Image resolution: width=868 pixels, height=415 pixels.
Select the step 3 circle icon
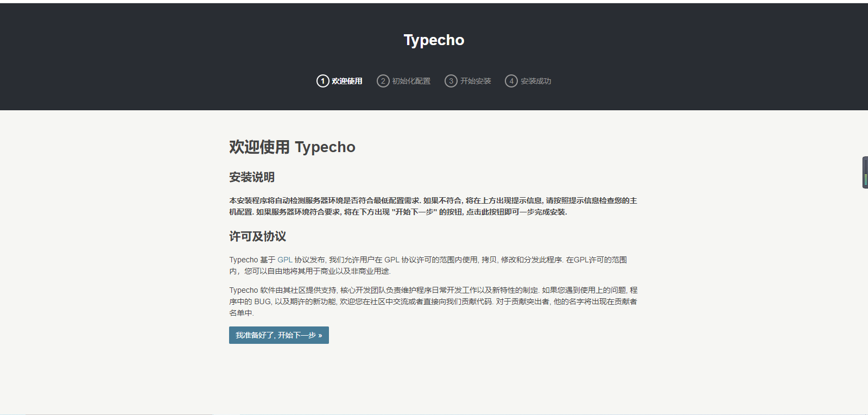(451, 81)
